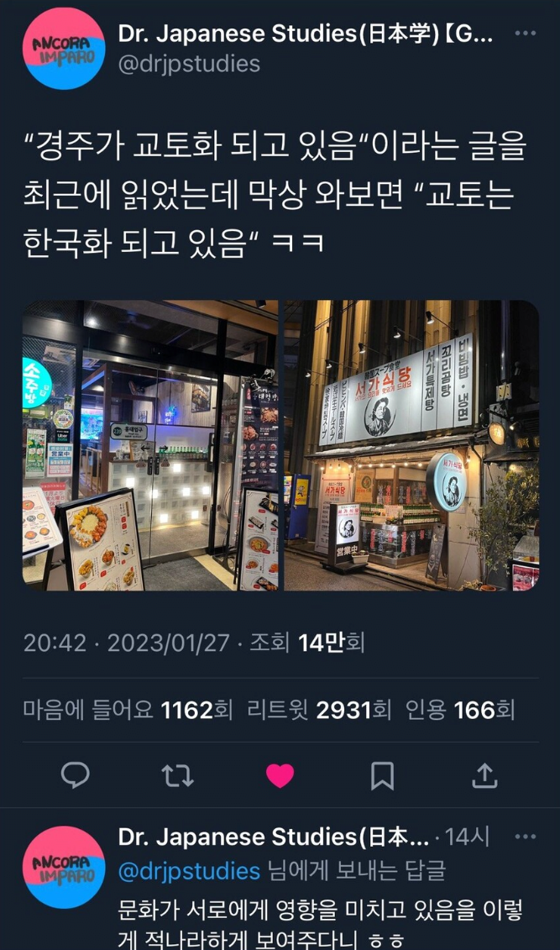Tap @drjpstudies mention in the reply
This screenshot has width=560, height=950.
click(189, 871)
